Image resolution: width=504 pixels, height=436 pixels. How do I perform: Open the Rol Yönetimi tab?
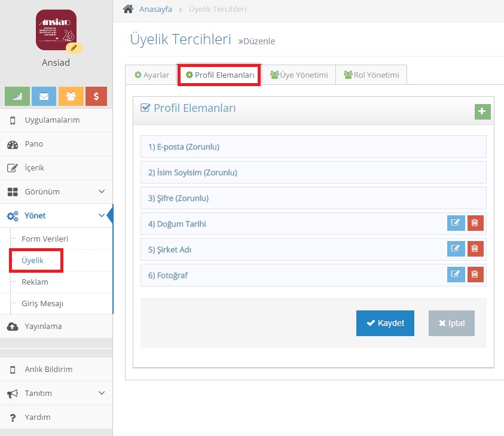click(371, 74)
